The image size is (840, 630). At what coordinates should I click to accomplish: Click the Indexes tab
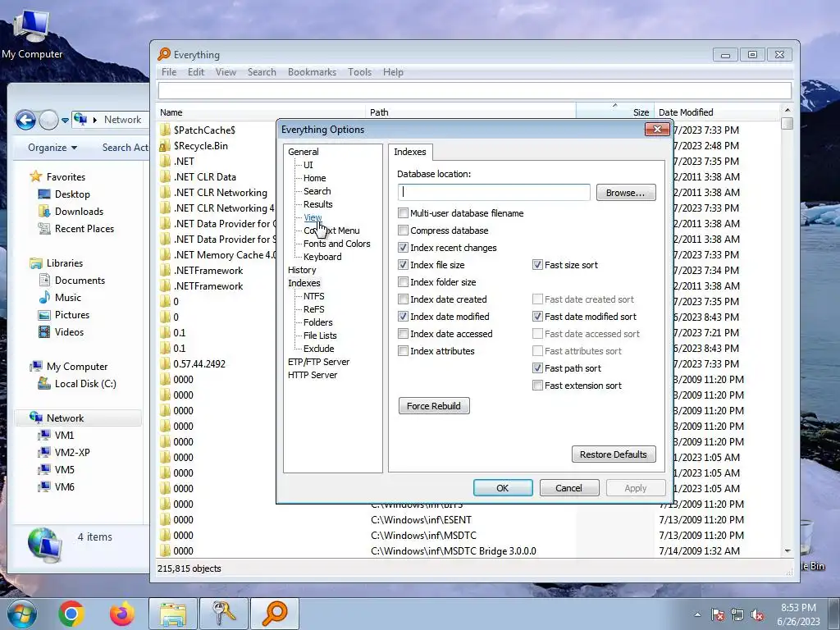point(410,152)
